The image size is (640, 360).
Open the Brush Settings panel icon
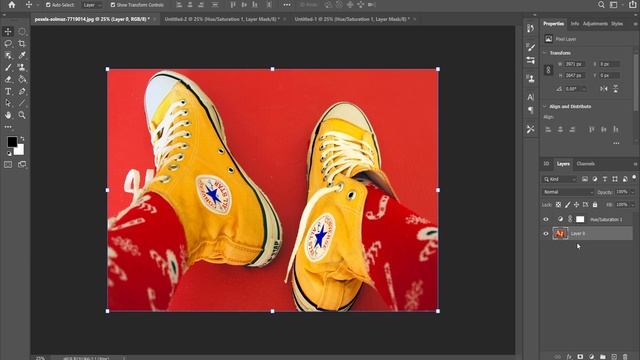point(531,47)
